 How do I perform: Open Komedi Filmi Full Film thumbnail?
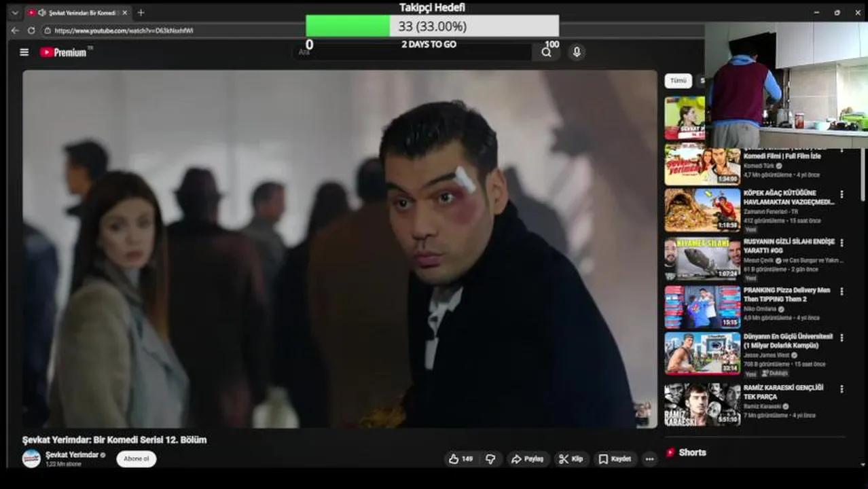pos(702,164)
